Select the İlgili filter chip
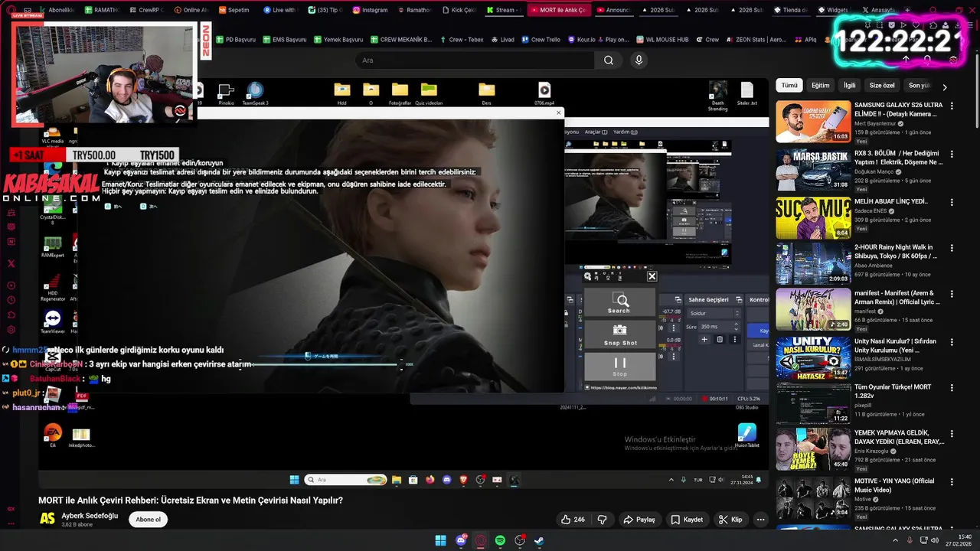The width and height of the screenshot is (980, 551). [849, 86]
